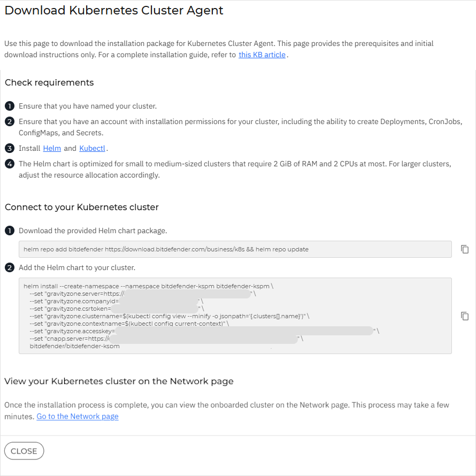
Task: Click step 2 badge under Check requirements
Action: tap(9, 121)
